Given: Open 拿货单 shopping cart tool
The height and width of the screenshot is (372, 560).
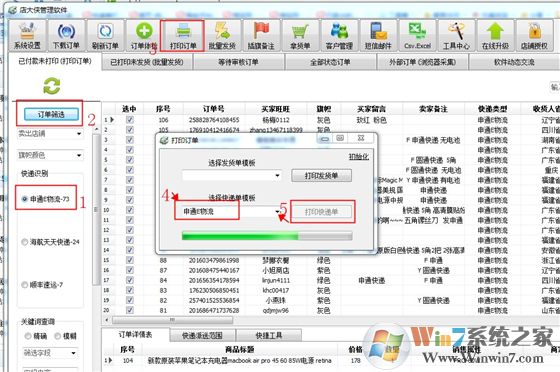Looking at the screenshot, I should pos(300,35).
